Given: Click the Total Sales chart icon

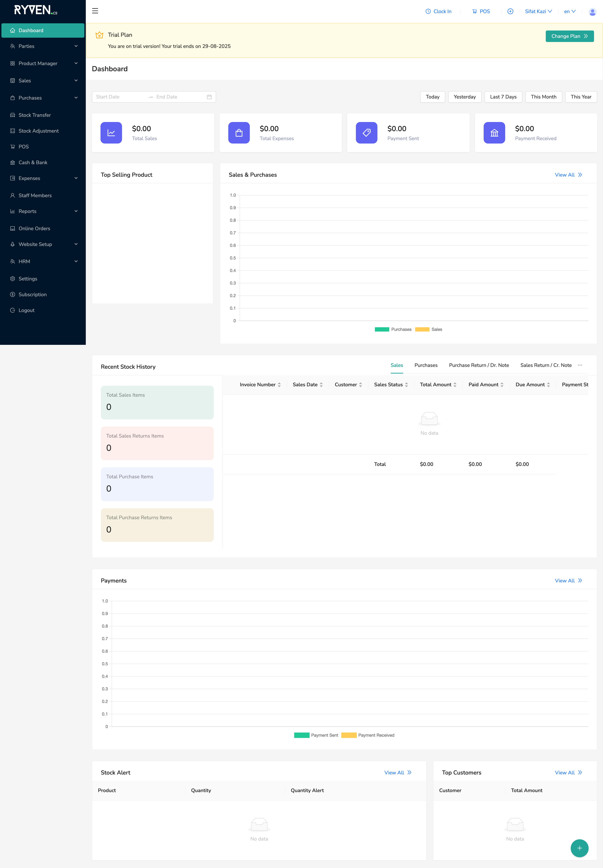Looking at the screenshot, I should pyautogui.click(x=111, y=133).
